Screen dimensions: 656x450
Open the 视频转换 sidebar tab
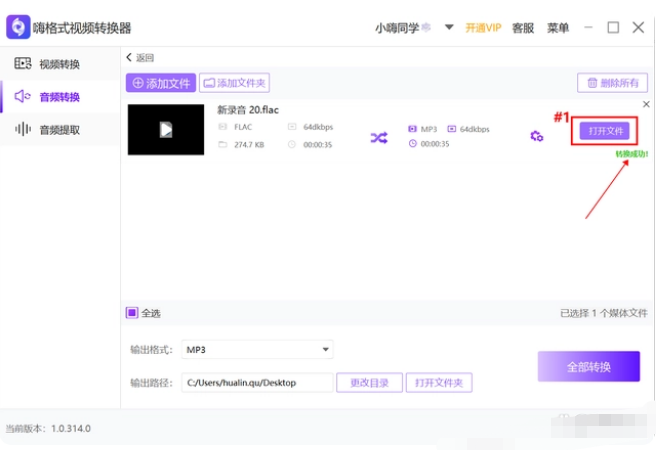[59, 65]
